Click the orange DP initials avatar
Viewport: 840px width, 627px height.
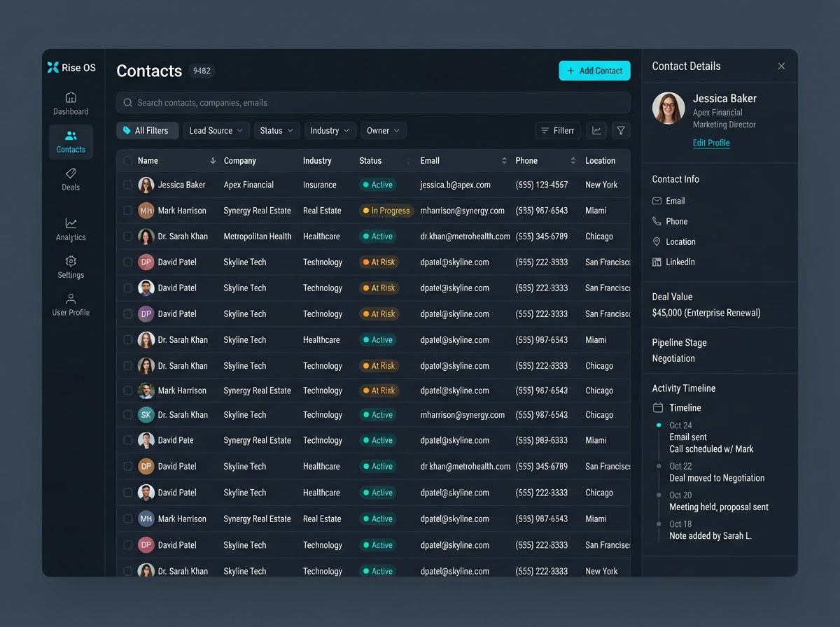tap(146, 466)
